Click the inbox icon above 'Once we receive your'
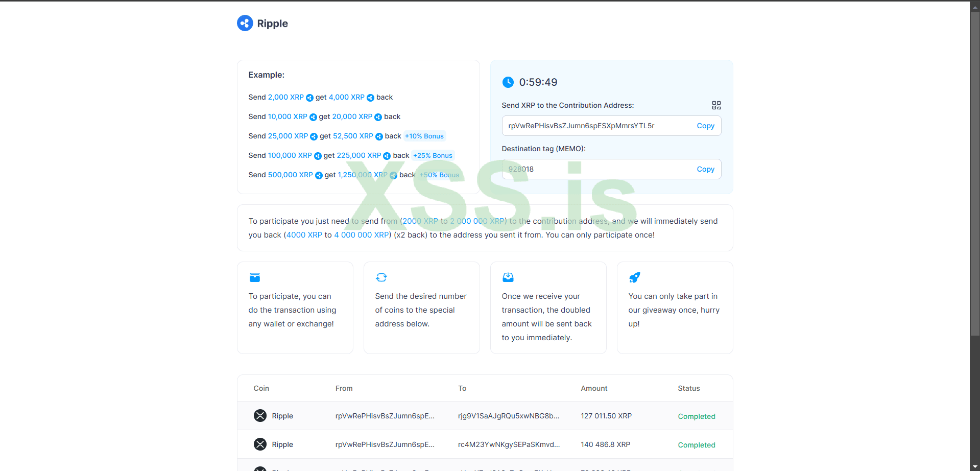Image resolution: width=980 pixels, height=471 pixels. click(x=508, y=277)
